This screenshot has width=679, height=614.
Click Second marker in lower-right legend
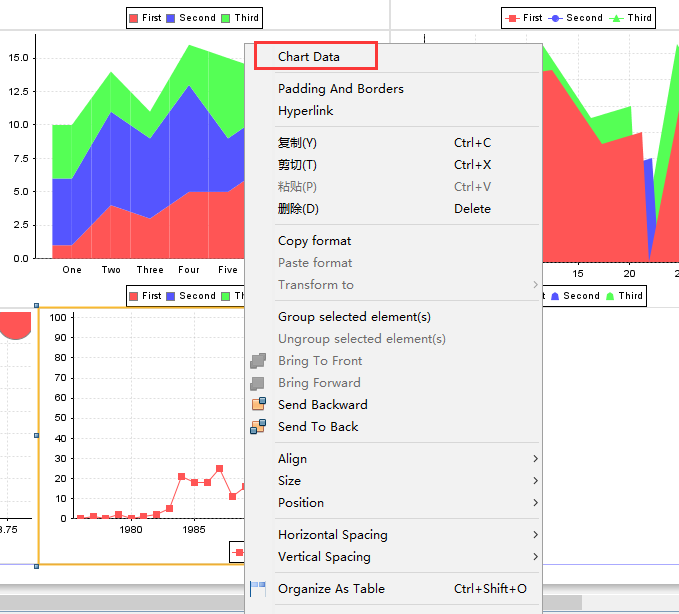[555, 296]
